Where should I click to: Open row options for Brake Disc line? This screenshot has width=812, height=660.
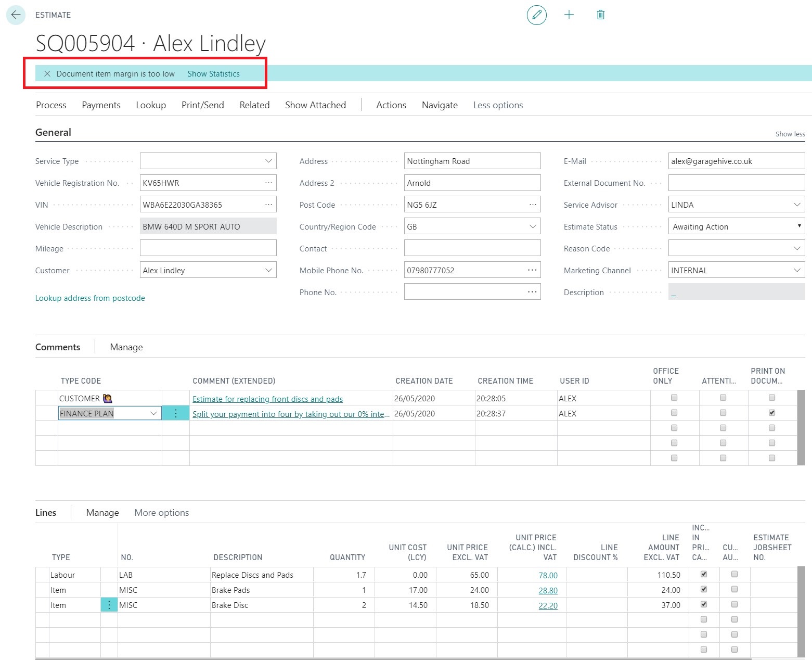[109, 605]
